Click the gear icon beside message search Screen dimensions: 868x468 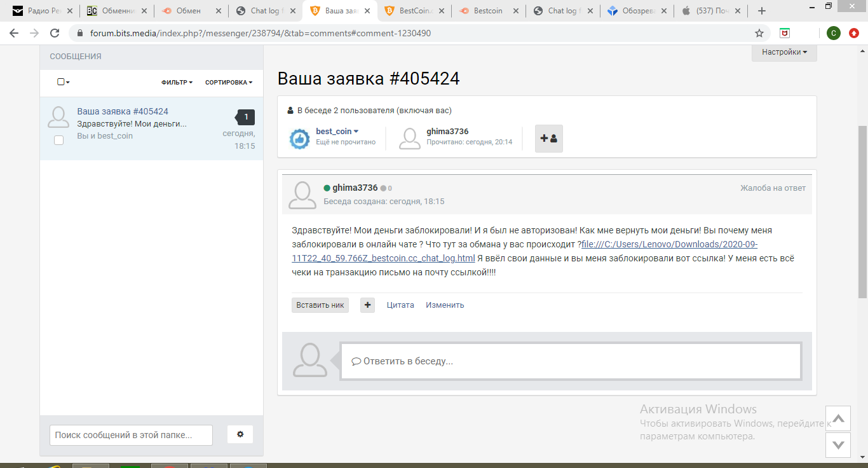click(x=240, y=434)
